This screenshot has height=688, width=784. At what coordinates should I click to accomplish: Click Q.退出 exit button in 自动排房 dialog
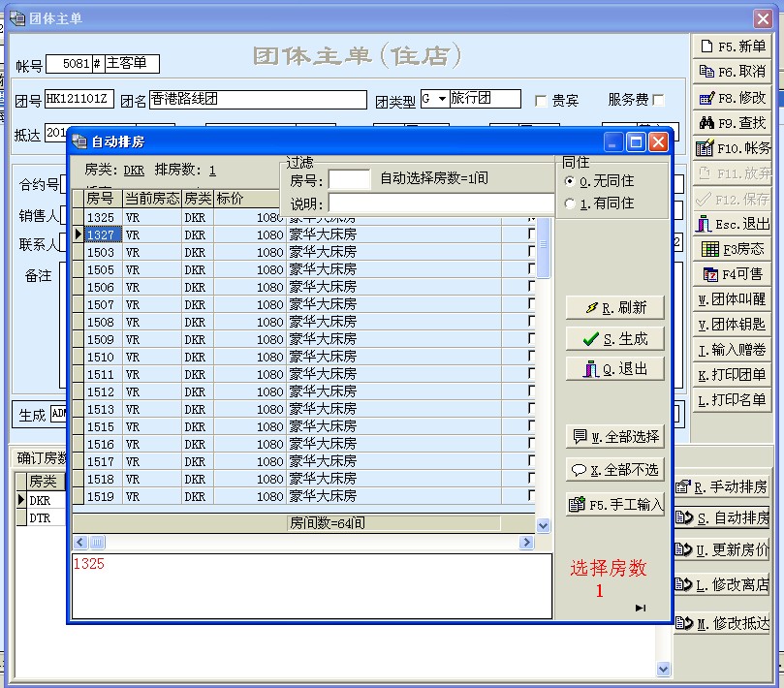pos(615,369)
